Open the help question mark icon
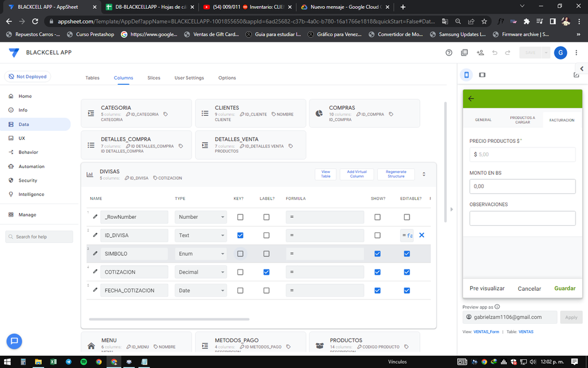This screenshot has height=368, width=588. pyautogui.click(x=448, y=52)
